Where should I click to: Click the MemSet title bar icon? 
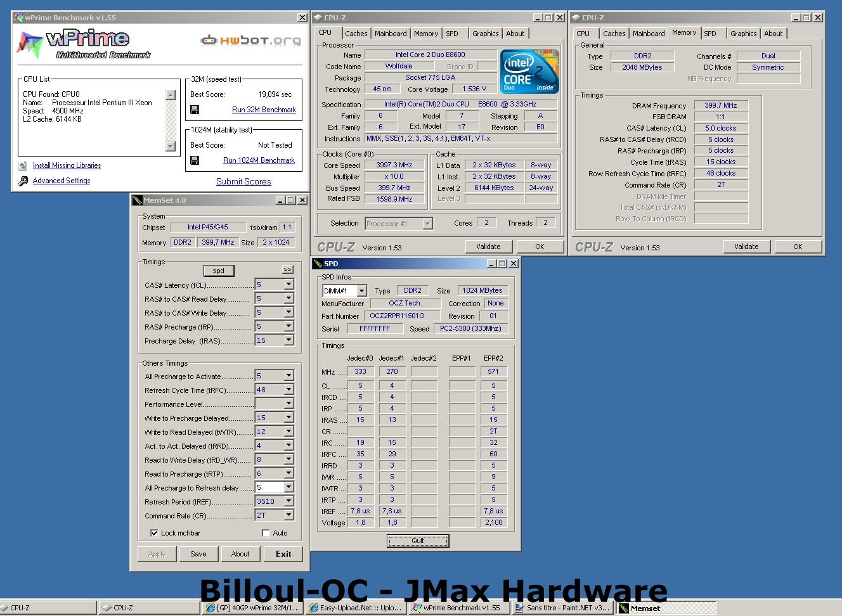[x=137, y=200]
